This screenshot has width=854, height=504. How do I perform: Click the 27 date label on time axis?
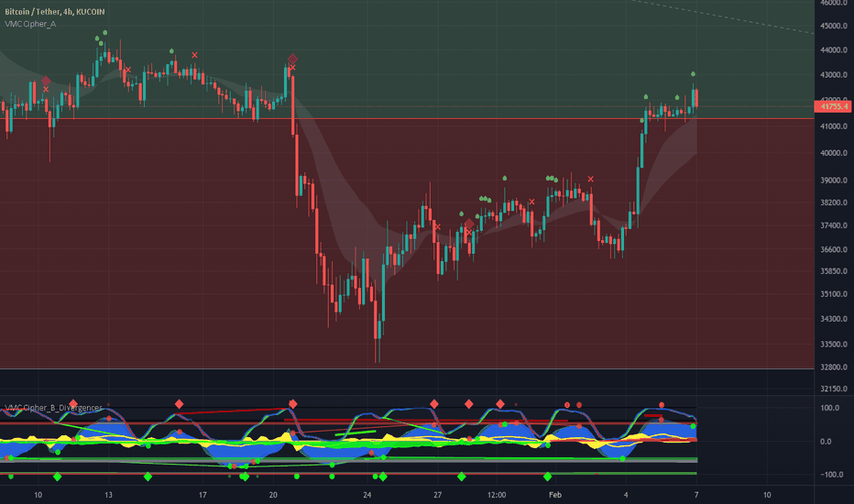click(437, 495)
